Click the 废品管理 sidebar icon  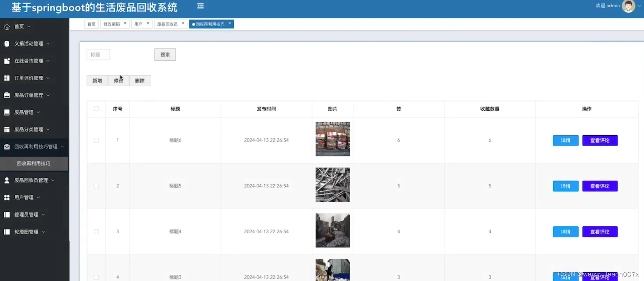click(x=7, y=112)
